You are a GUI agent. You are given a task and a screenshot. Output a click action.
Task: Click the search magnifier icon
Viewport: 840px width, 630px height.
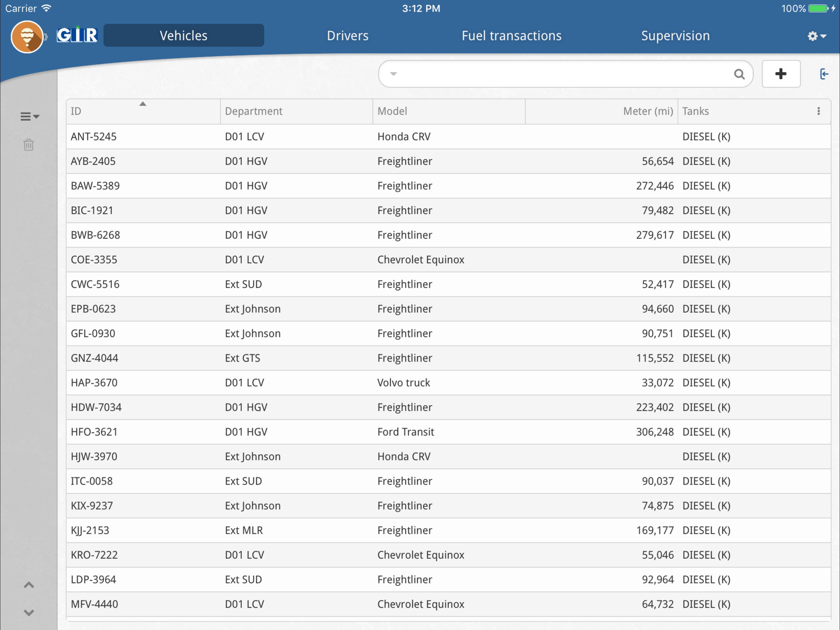[x=739, y=74]
